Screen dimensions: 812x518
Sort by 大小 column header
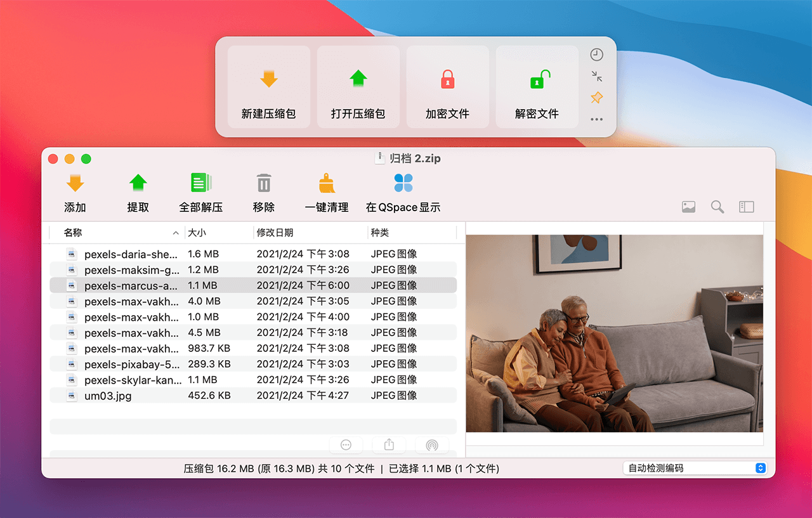tap(219, 233)
